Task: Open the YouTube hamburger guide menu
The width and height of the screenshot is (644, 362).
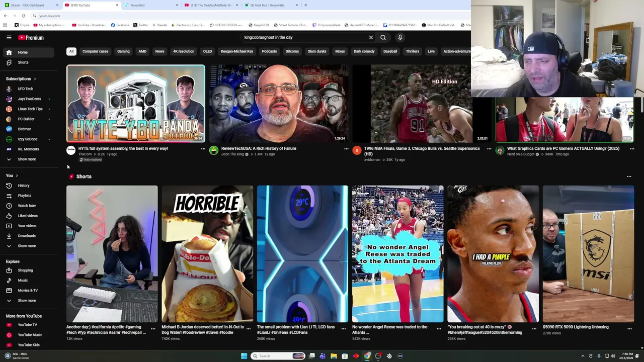Action: [x=9, y=37]
